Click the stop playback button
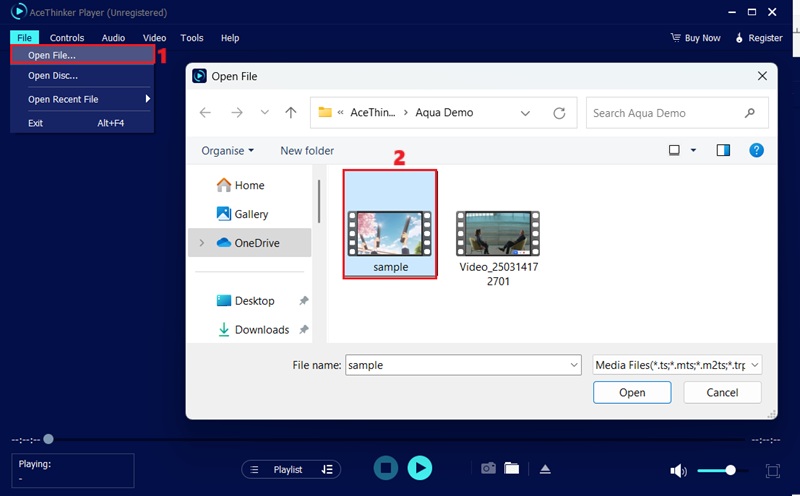This screenshot has width=800, height=496. pos(386,468)
